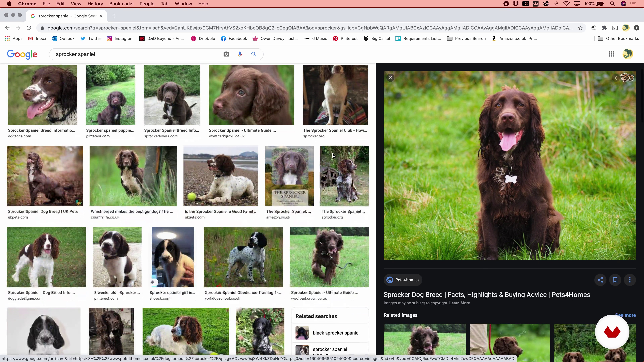The image size is (644, 362).
Task: Share the previewed image
Action: tap(600, 280)
